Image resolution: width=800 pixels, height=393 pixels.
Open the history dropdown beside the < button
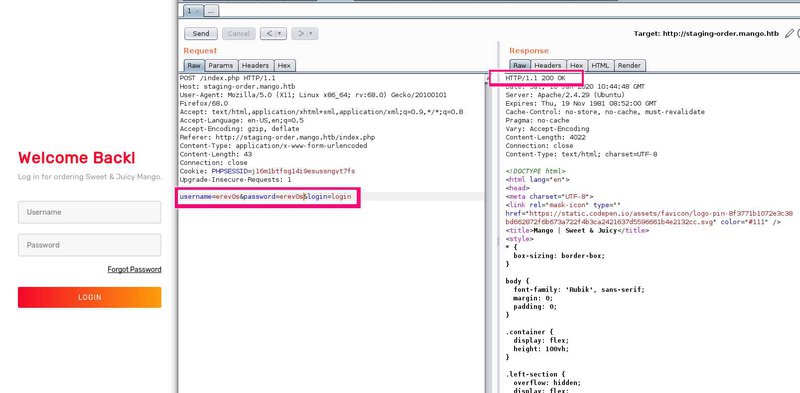tap(281, 34)
